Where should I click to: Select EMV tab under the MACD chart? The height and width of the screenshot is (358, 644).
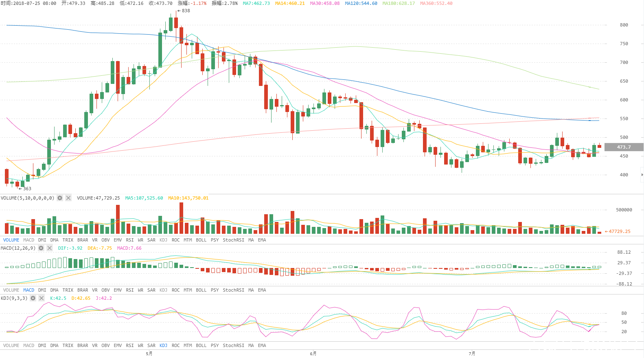[x=118, y=290]
